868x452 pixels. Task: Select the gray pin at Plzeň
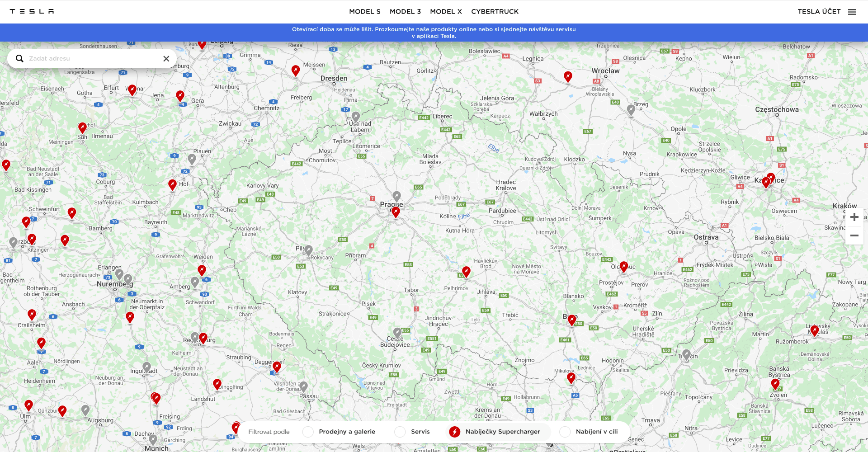pyautogui.click(x=308, y=250)
